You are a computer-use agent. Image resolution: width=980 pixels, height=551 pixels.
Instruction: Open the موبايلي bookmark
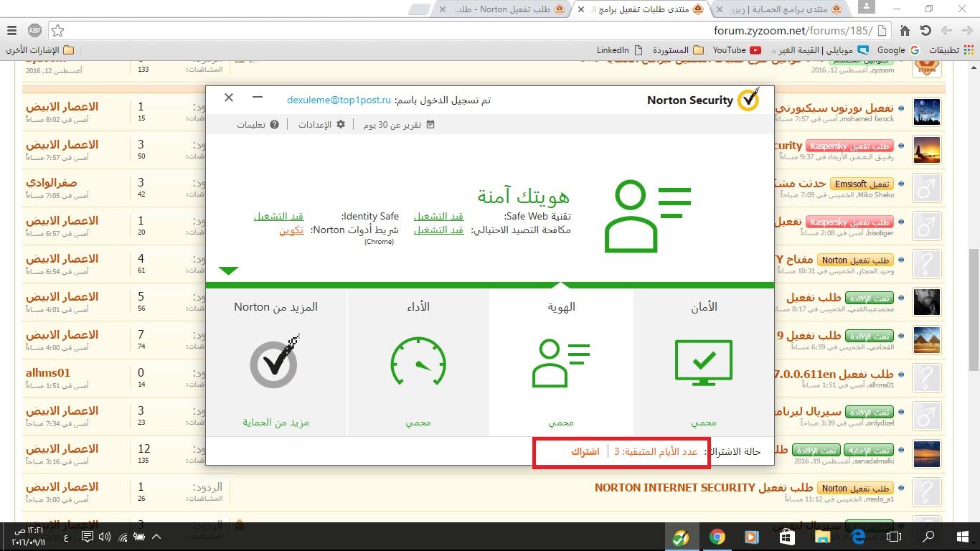coord(819,50)
